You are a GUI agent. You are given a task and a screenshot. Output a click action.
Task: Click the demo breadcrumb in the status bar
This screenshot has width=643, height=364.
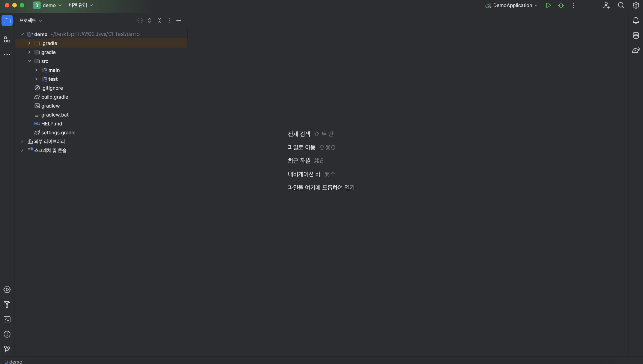tap(15, 361)
